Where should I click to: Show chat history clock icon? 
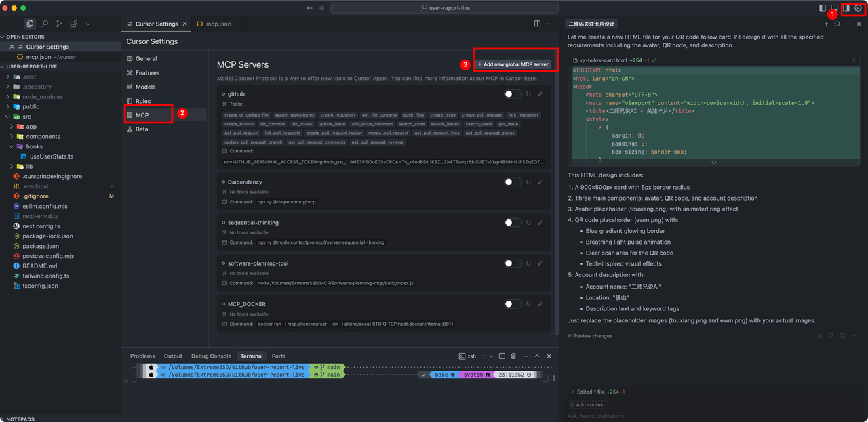click(837, 24)
